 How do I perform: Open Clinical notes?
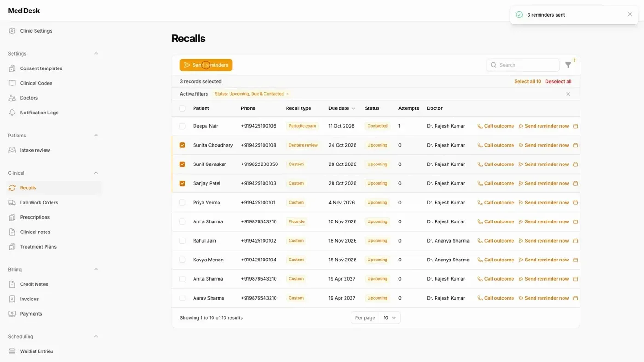(35, 232)
